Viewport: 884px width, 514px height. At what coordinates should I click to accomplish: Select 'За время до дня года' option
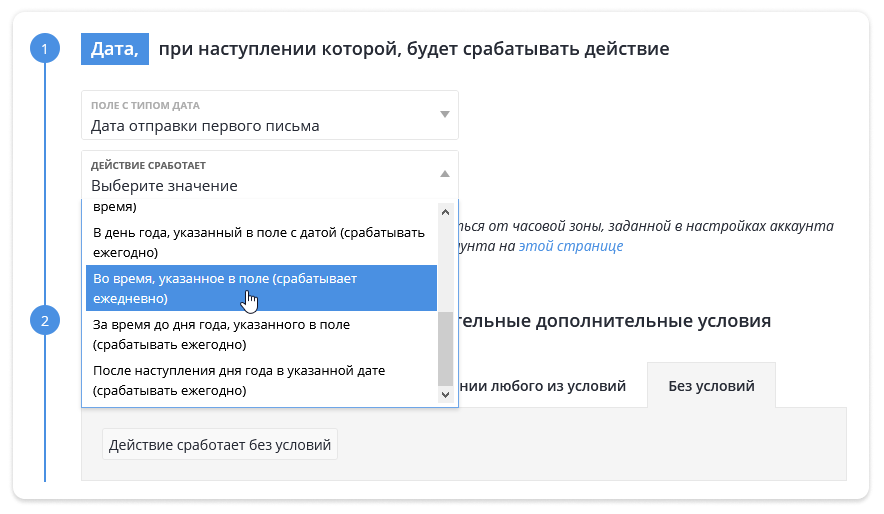(x=262, y=334)
